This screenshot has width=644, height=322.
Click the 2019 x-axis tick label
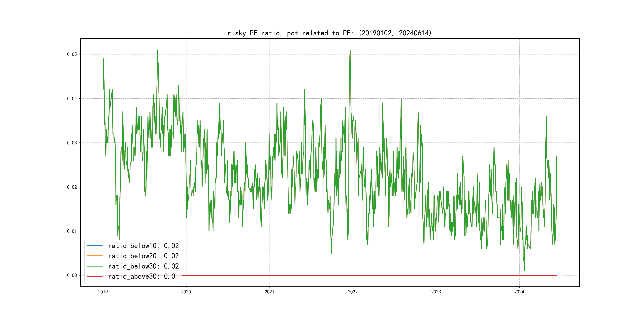[103, 292]
